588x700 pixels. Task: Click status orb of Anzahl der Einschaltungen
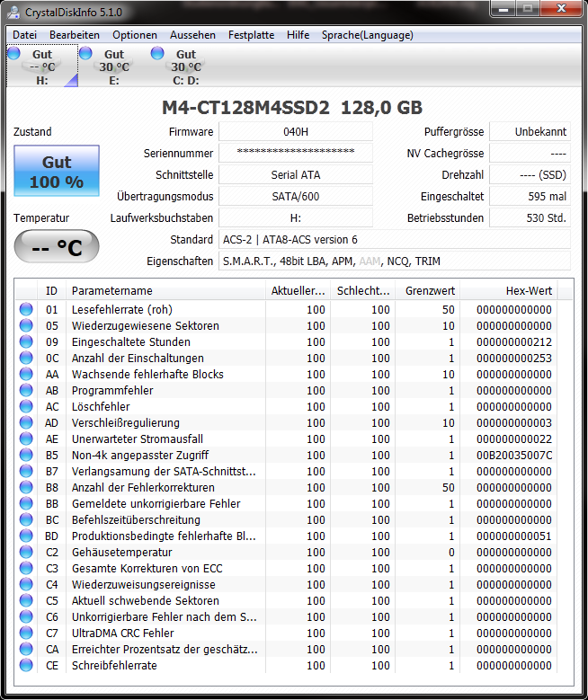26,358
